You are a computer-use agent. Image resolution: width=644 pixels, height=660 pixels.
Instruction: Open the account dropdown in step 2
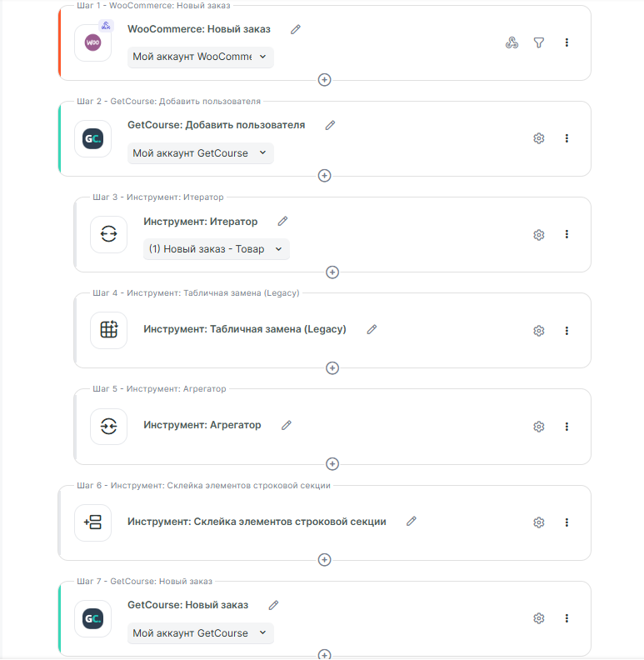(x=200, y=153)
